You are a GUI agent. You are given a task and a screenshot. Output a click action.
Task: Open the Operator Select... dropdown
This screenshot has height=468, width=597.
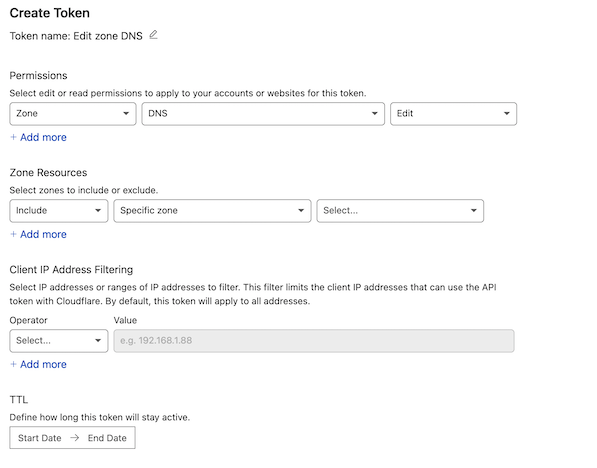point(59,340)
